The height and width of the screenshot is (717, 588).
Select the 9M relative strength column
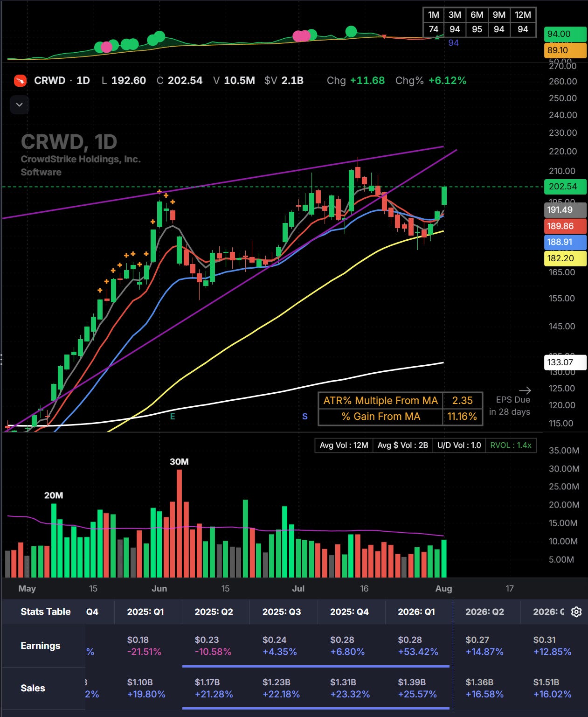click(499, 14)
